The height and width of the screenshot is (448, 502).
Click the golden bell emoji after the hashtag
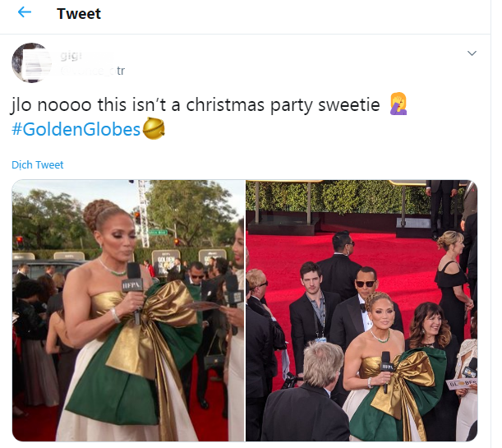(154, 128)
